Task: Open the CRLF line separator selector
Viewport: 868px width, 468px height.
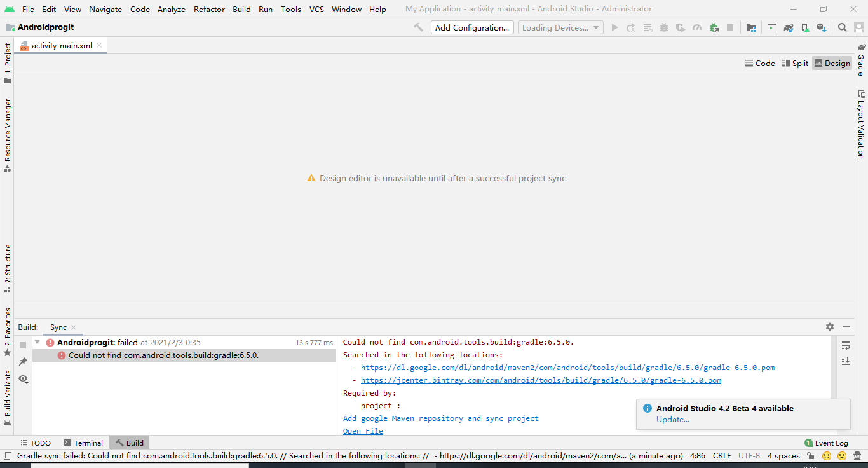Action: [722, 456]
